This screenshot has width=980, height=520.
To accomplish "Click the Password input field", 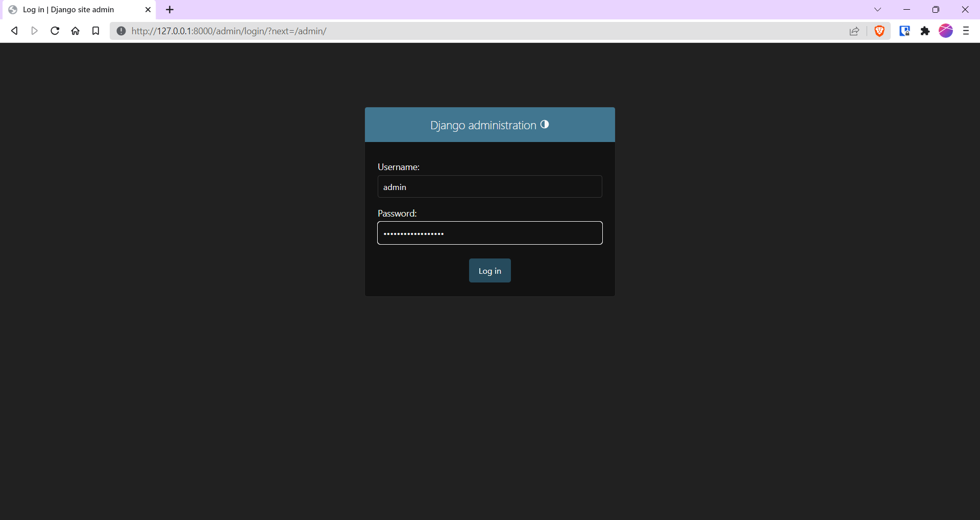I will tap(490, 233).
